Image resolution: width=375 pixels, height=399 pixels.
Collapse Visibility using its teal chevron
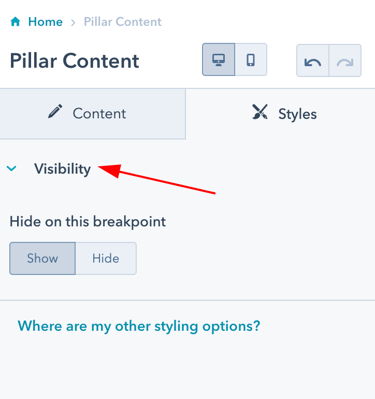[x=12, y=169]
